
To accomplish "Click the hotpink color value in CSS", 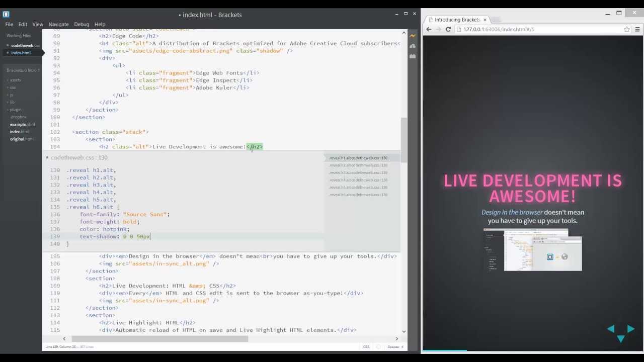I will (115, 229).
